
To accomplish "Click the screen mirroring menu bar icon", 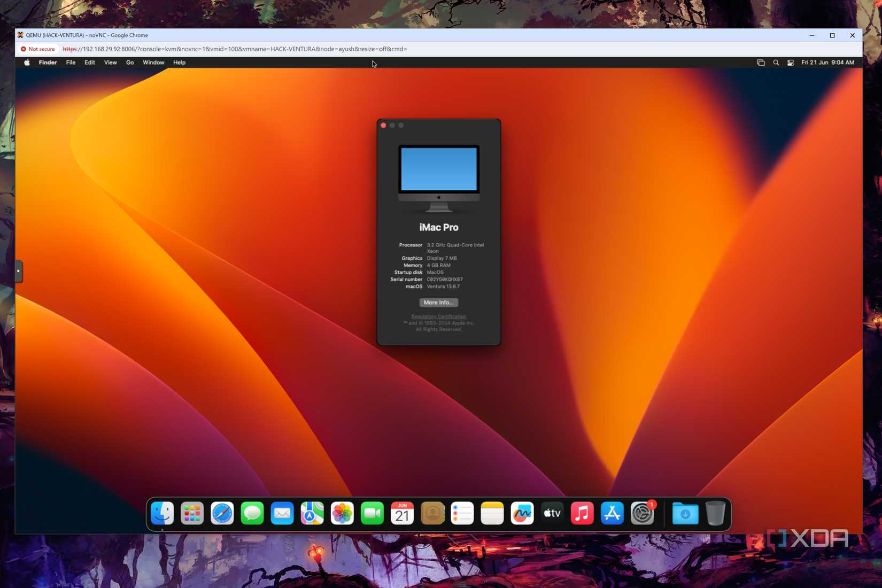I will (761, 63).
